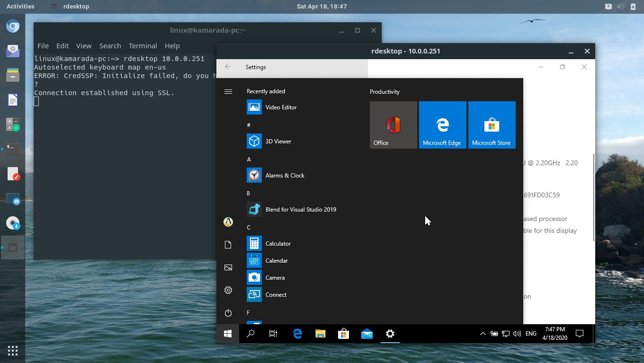
Task: Launch Blend for Visual Studio 2019
Action: point(301,209)
